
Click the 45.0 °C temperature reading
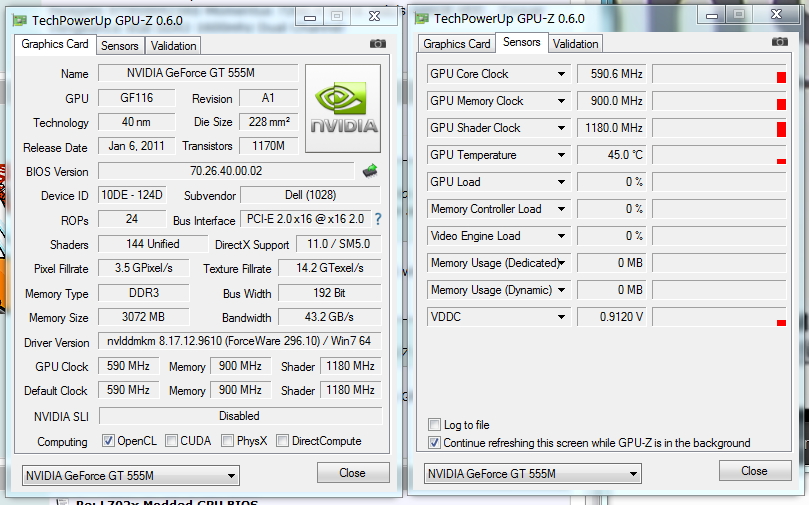pyautogui.click(x=611, y=155)
